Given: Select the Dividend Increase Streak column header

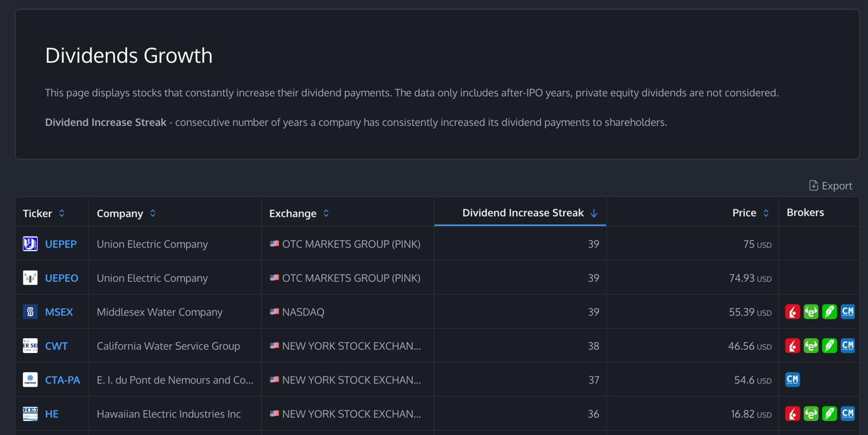Looking at the screenshot, I should 523,213.
